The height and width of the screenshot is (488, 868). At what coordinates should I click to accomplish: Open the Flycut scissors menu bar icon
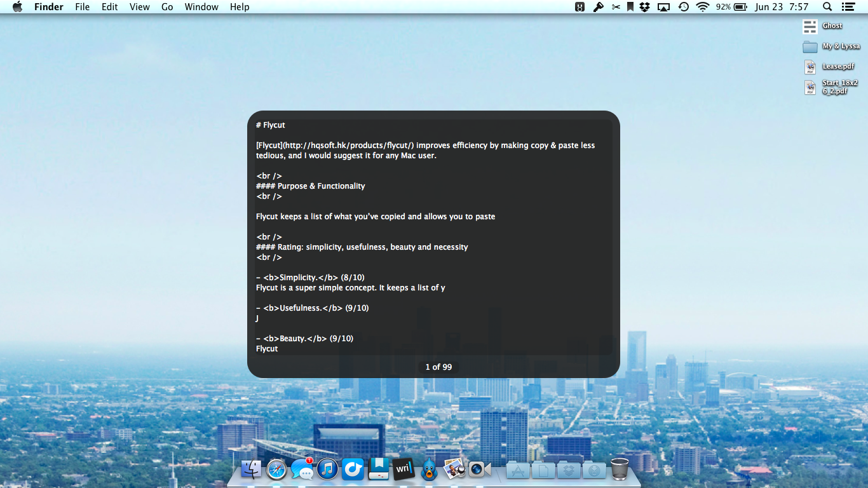click(616, 7)
